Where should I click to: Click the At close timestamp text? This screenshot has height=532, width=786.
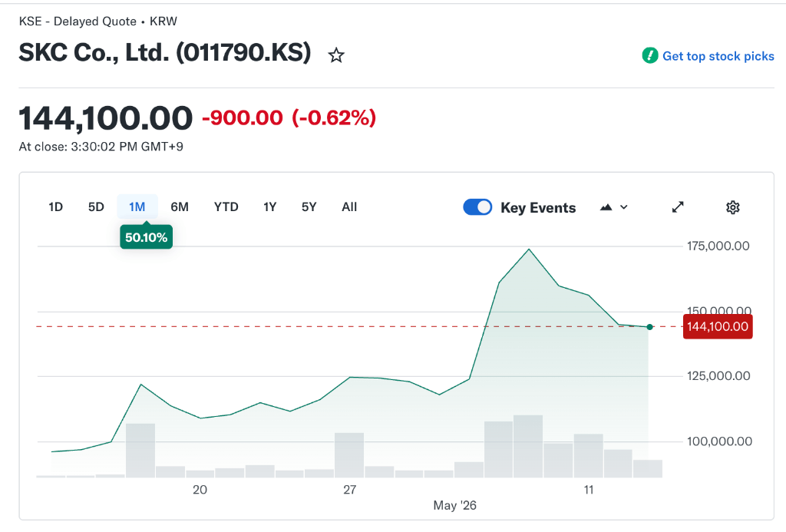pyautogui.click(x=101, y=147)
